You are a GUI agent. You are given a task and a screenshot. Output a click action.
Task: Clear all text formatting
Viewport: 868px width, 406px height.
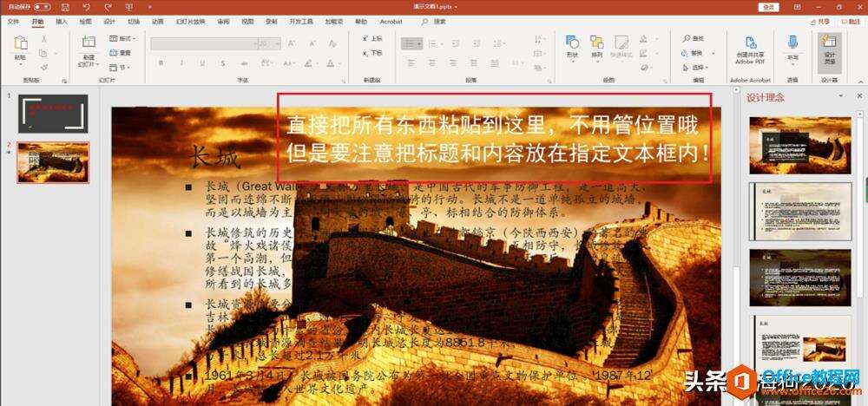[332, 43]
